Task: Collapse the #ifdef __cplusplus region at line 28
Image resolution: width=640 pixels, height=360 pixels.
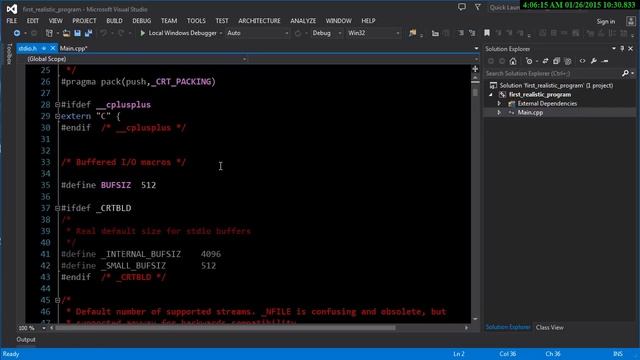Action: [58, 105]
